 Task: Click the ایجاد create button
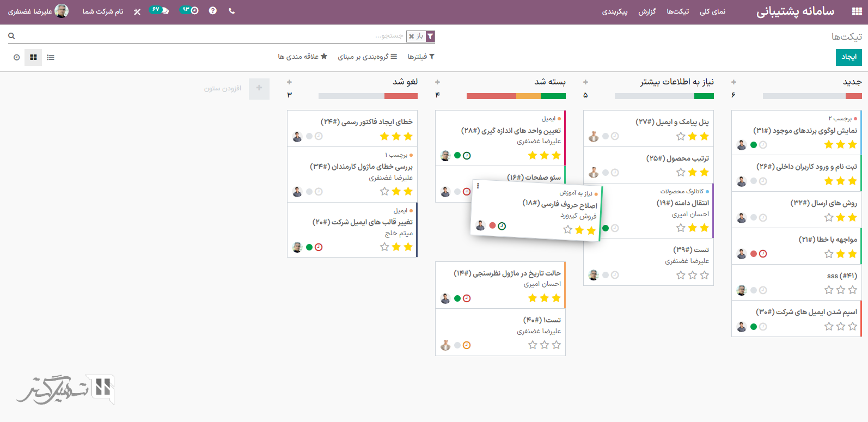click(x=848, y=57)
